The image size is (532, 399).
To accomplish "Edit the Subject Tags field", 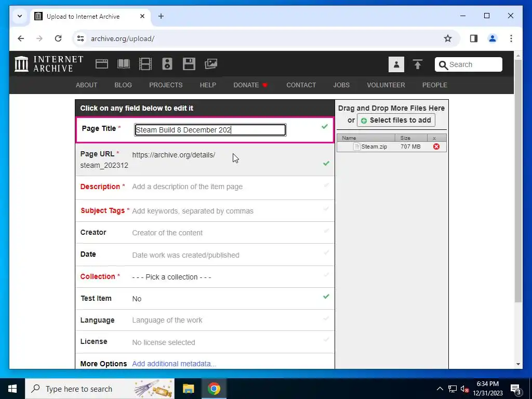I will point(205,211).
